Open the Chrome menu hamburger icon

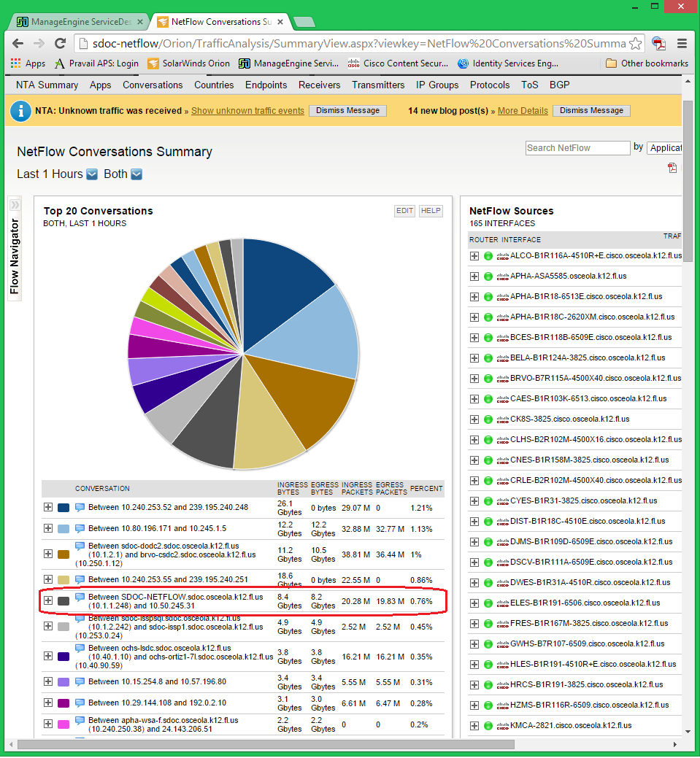[x=682, y=44]
